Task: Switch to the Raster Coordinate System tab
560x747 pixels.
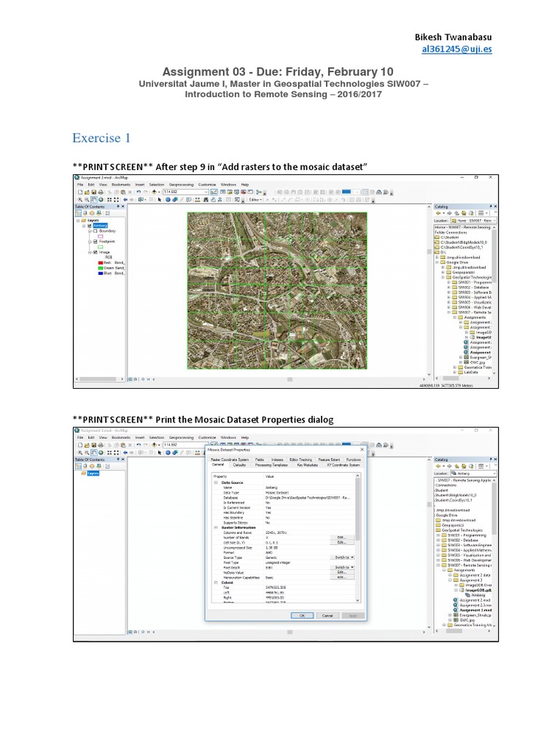Action: click(x=230, y=460)
